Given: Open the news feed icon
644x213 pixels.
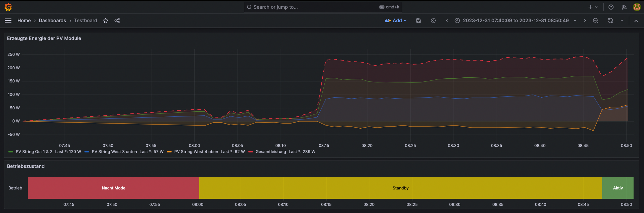Looking at the screenshot, I should (624, 7).
